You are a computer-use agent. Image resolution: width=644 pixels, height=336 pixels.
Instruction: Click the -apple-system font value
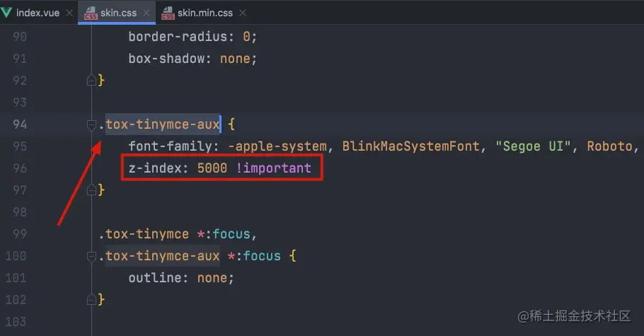(x=277, y=146)
